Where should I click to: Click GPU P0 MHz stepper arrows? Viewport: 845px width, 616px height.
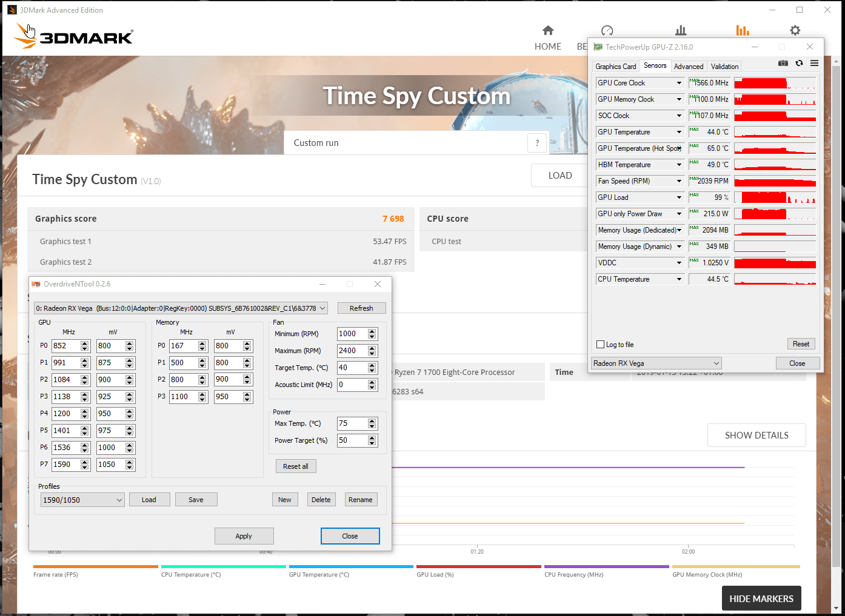coord(85,346)
